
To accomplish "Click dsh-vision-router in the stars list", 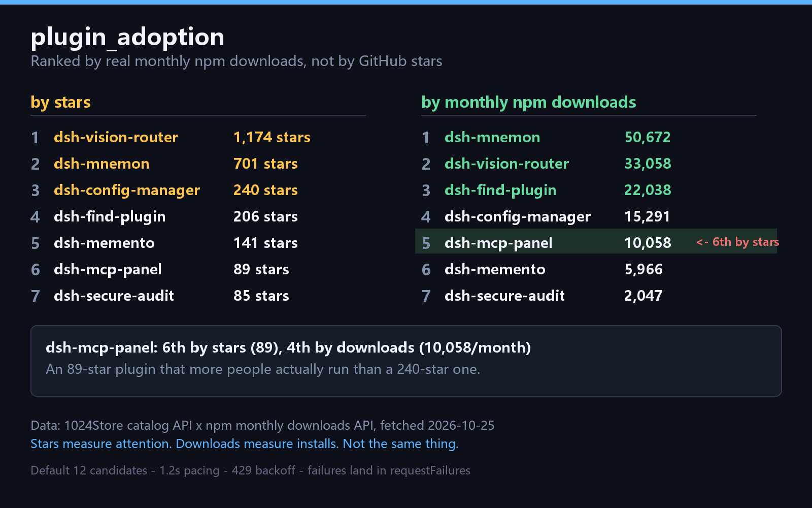I will [x=116, y=137].
